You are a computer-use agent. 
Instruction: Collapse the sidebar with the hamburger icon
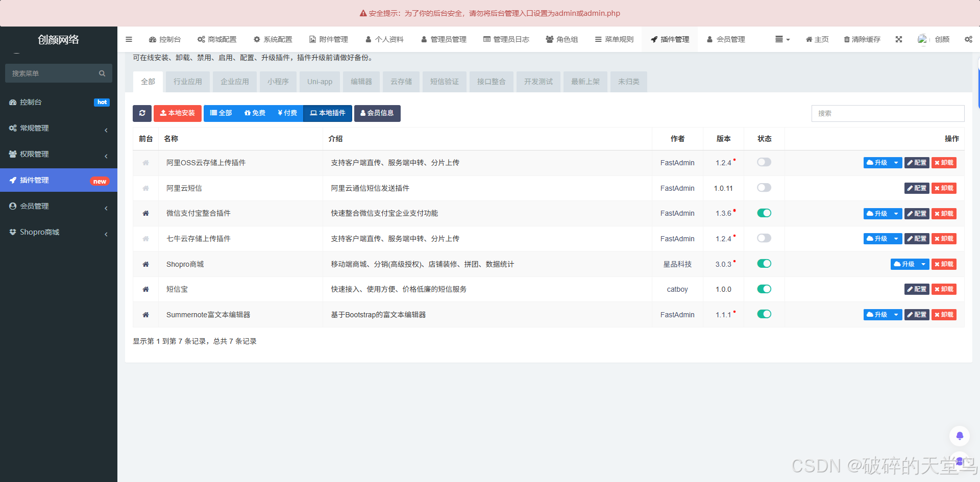click(129, 39)
